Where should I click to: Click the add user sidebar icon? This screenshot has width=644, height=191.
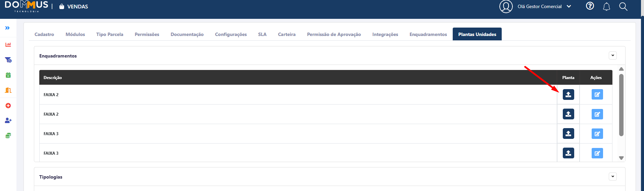coord(8,120)
